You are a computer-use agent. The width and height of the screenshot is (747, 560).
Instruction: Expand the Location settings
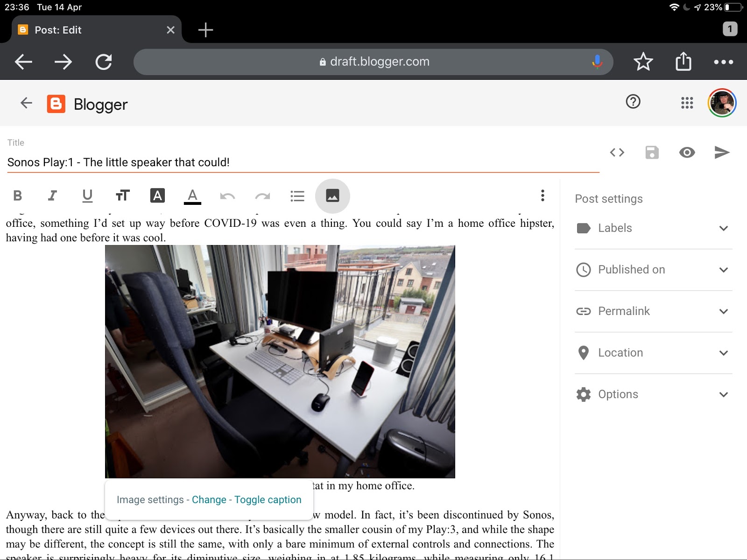653,353
